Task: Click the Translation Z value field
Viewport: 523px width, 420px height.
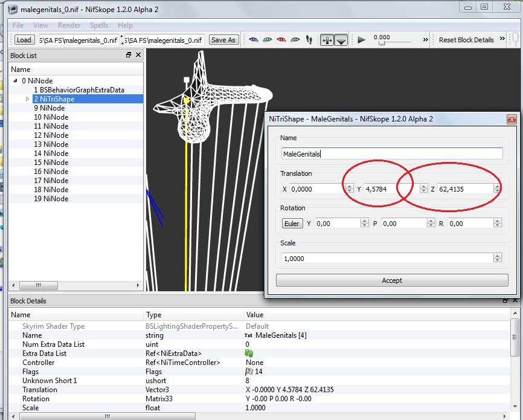Action: click(x=465, y=189)
